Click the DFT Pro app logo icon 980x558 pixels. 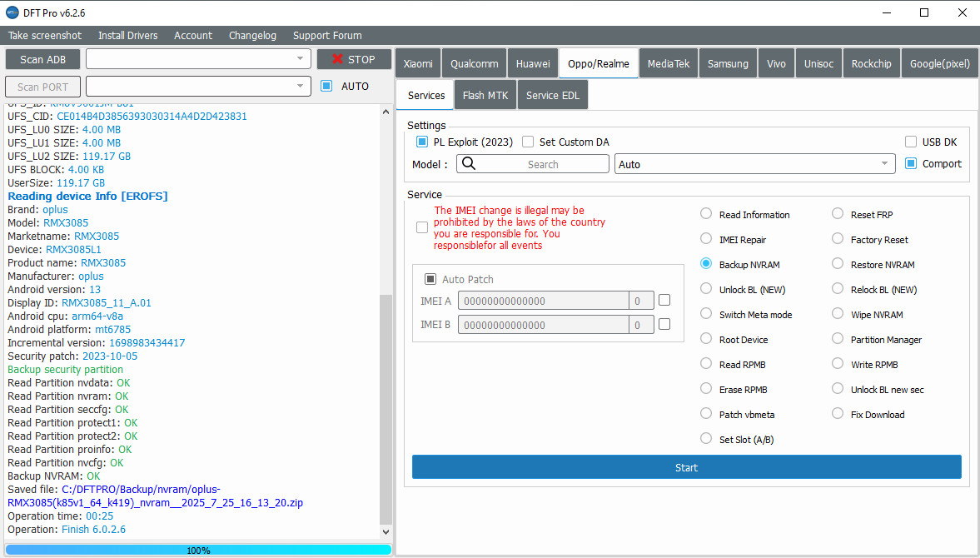tap(12, 12)
